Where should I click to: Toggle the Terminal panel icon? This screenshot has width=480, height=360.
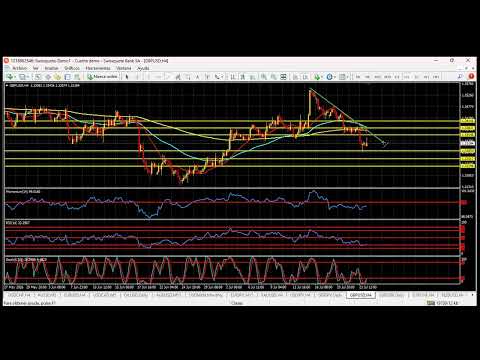pos(67,77)
